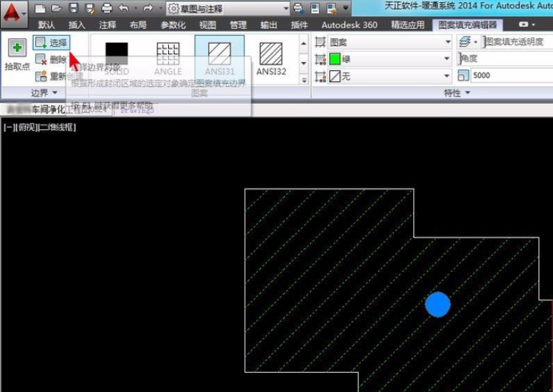Screen dimensions: 553x392
Task: Click the hatch scale field showing 5000
Action: pyautogui.click(x=512, y=75)
